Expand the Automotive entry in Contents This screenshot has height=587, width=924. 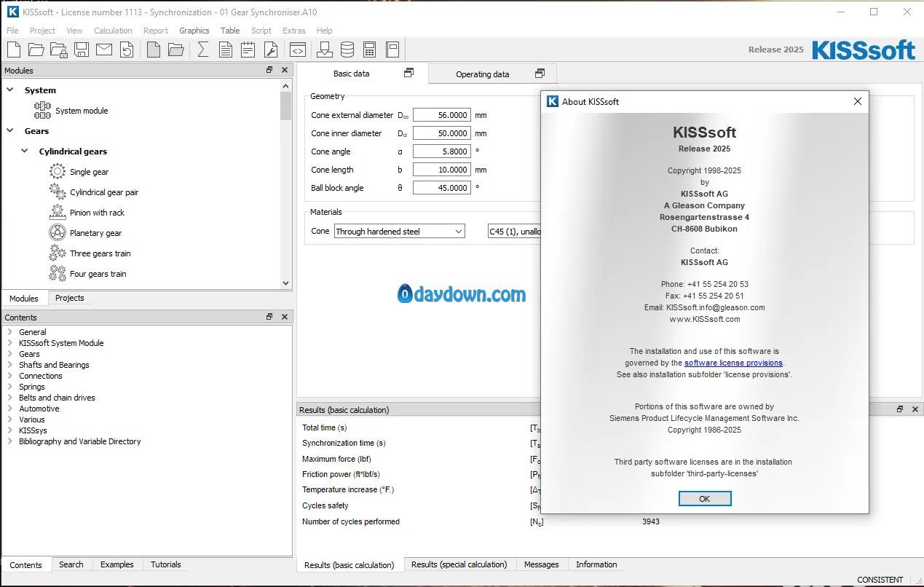(10, 409)
